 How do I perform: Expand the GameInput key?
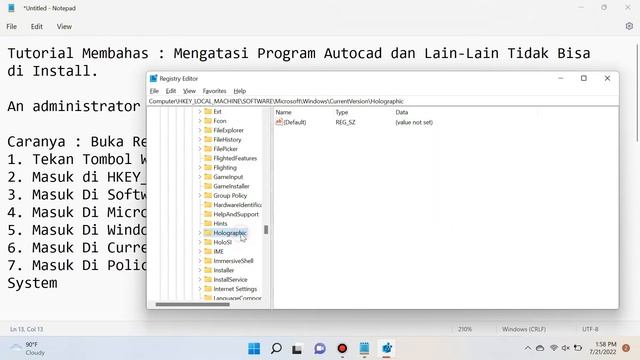tap(200, 177)
